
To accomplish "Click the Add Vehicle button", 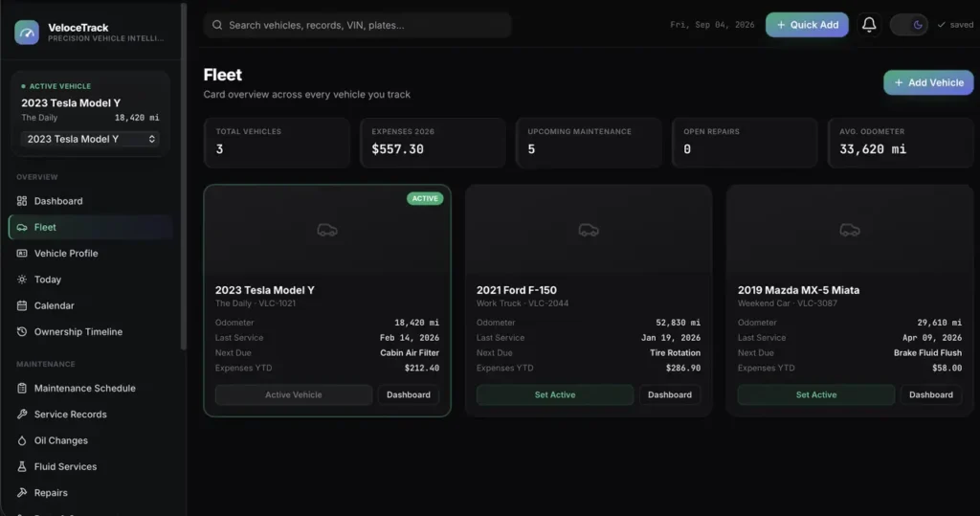I will click(928, 82).
